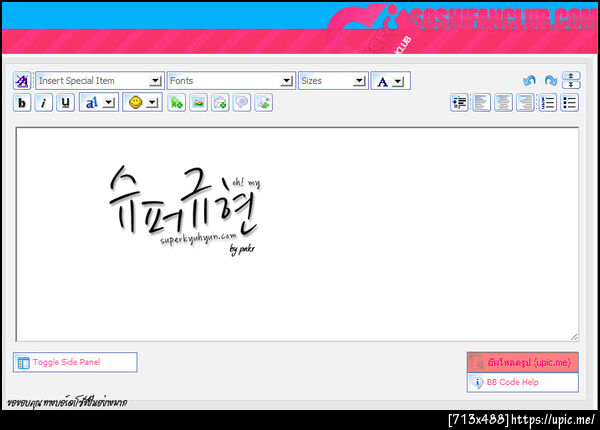
Task: Open the text style a-l dropdown
Action: 99,103
